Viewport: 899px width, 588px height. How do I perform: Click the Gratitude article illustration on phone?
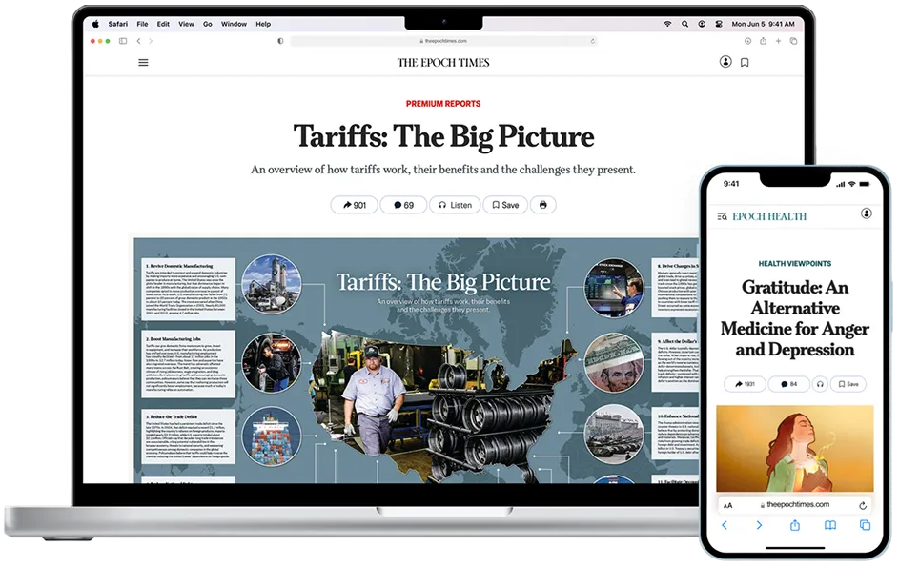[x=795, y=448]
